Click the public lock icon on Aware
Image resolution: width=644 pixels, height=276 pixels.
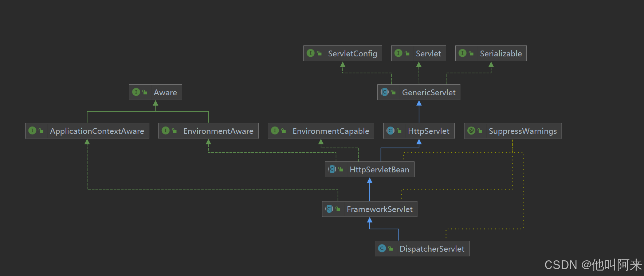point(145,92)
